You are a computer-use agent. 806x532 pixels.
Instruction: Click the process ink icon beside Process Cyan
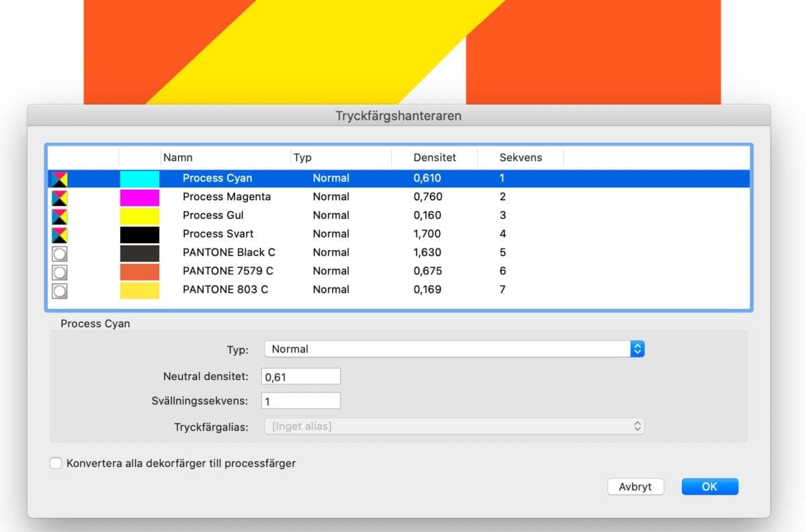pyautogui.click(x=60, y=179)
